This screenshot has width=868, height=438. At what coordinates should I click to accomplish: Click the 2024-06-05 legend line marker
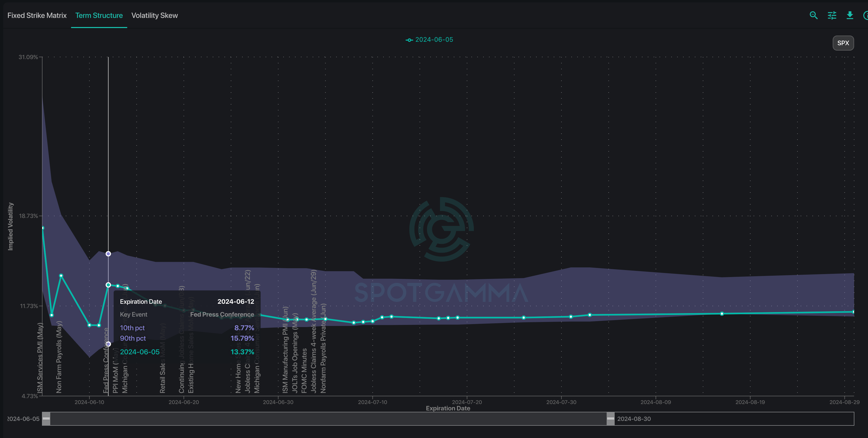[409, 40]
